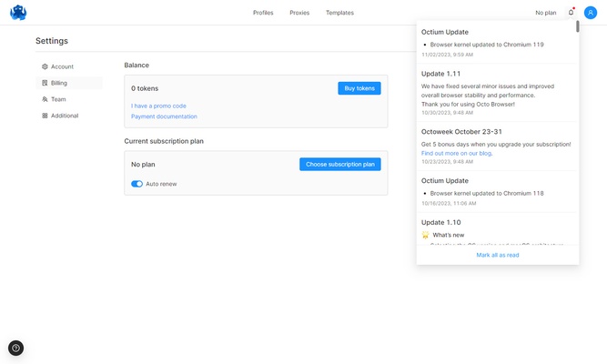
Task: Click the Update 1.10 notification title
Action: 441,222
